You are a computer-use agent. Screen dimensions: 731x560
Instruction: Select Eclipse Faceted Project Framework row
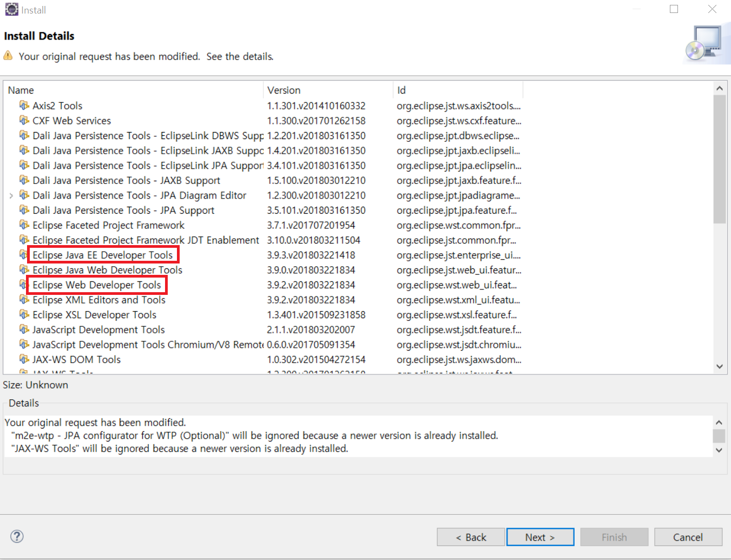(x=108, y=225)
